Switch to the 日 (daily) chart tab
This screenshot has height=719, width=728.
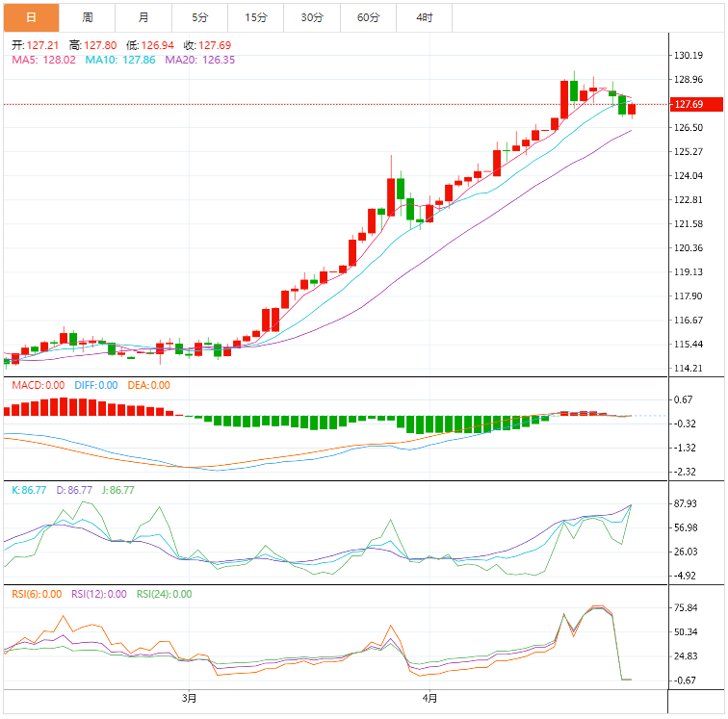tap(31, 17)
